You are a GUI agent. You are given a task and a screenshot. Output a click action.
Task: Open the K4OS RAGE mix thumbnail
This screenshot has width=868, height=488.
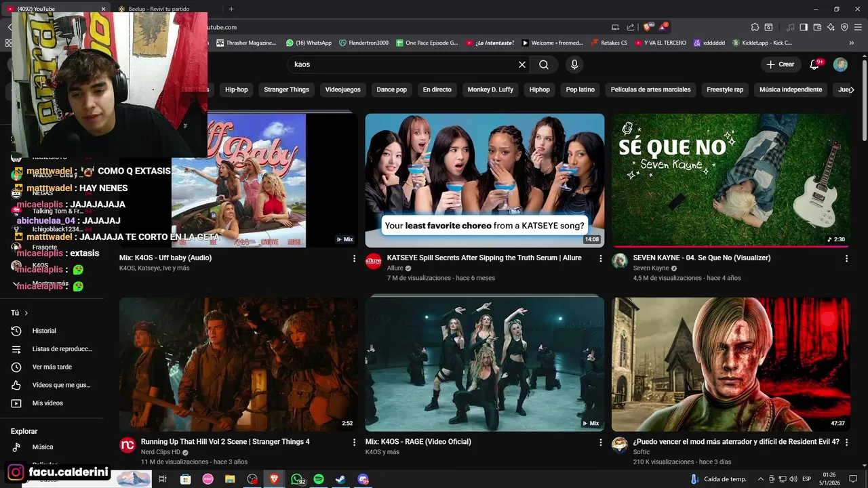[x=485, y=364]
